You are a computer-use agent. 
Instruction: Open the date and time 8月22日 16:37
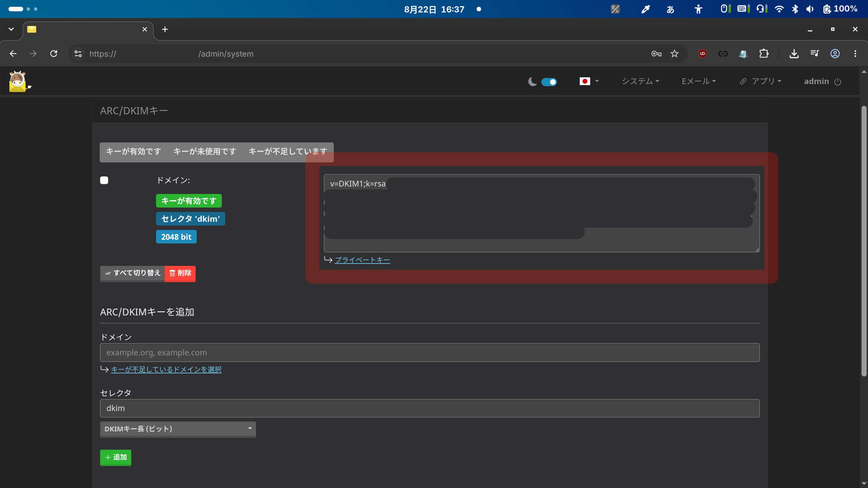pos(434,9)
